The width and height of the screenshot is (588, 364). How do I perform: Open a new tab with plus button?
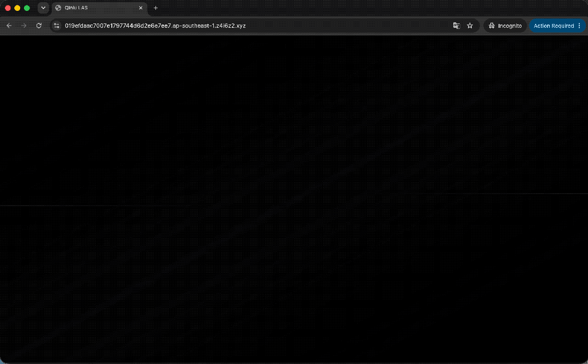(x=155, y=8)
